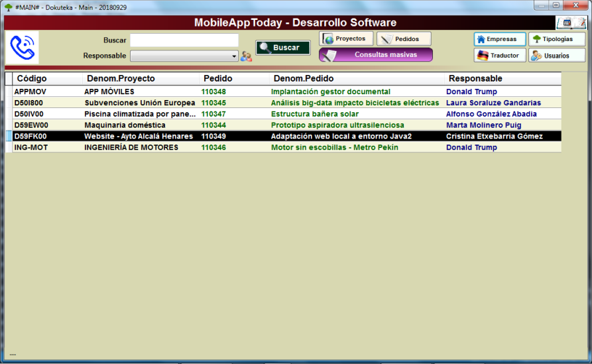This screenshot has height=364, width=592.
Task: Click responsable Marta Molinero Puig
Action: point(484,125)
